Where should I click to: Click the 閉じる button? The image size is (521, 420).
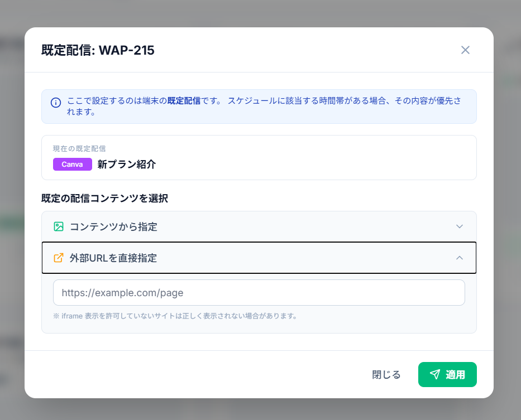pos(386,374)
